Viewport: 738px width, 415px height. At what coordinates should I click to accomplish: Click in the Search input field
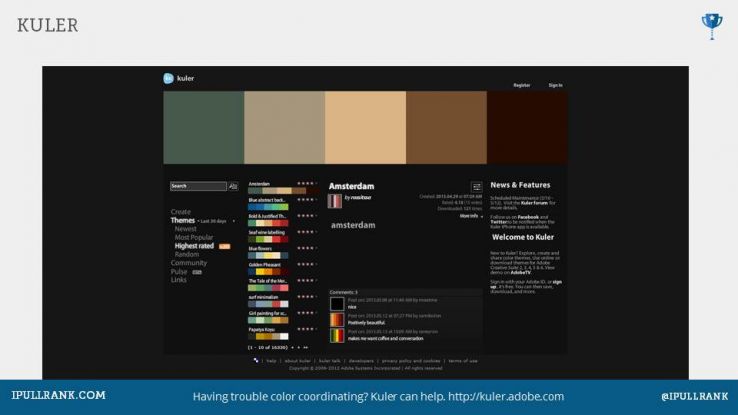(x=197, y=186)
